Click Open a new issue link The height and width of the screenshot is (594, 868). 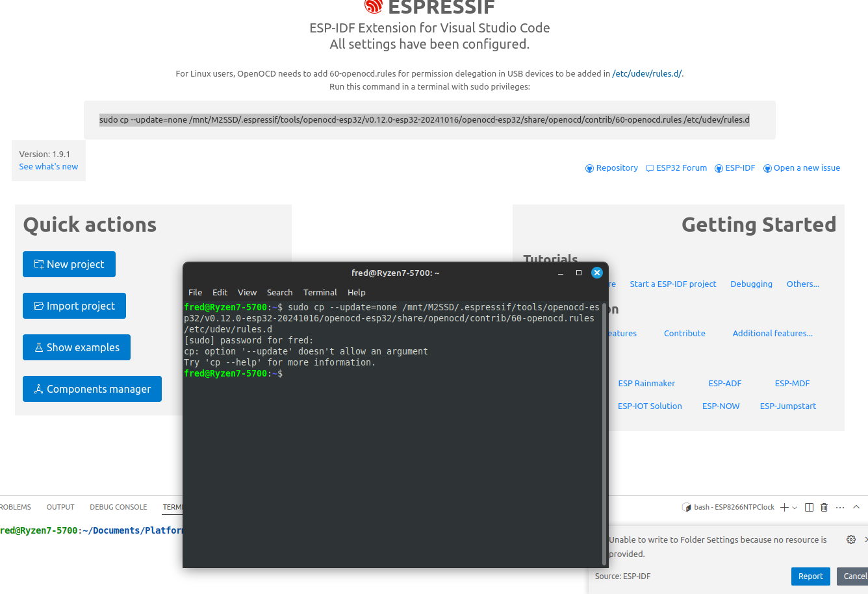coord(807,168)
